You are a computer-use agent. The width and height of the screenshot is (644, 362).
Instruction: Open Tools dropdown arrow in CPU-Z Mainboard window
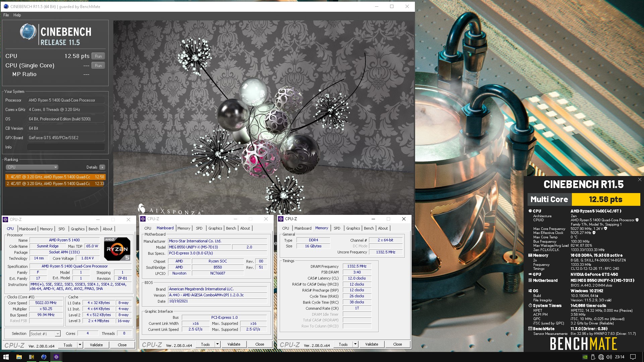(217, 344)
